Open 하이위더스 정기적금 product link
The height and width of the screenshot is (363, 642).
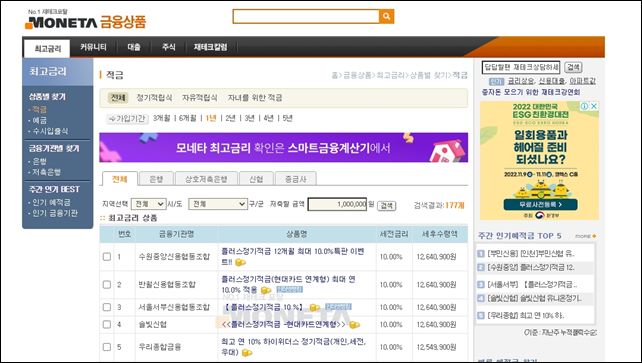point(294,347)
